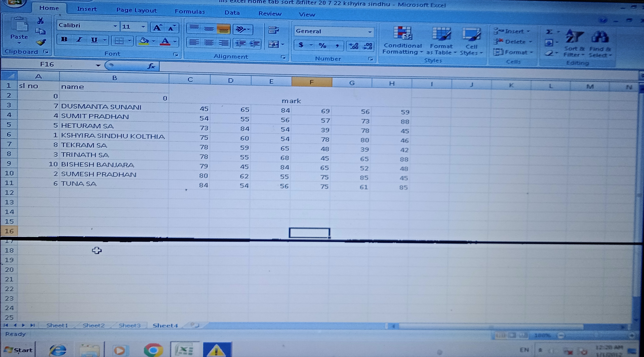This screenshot has width=644, height=357.
Task: Switch to the Formulas ribbon tab
Action: 190,11
